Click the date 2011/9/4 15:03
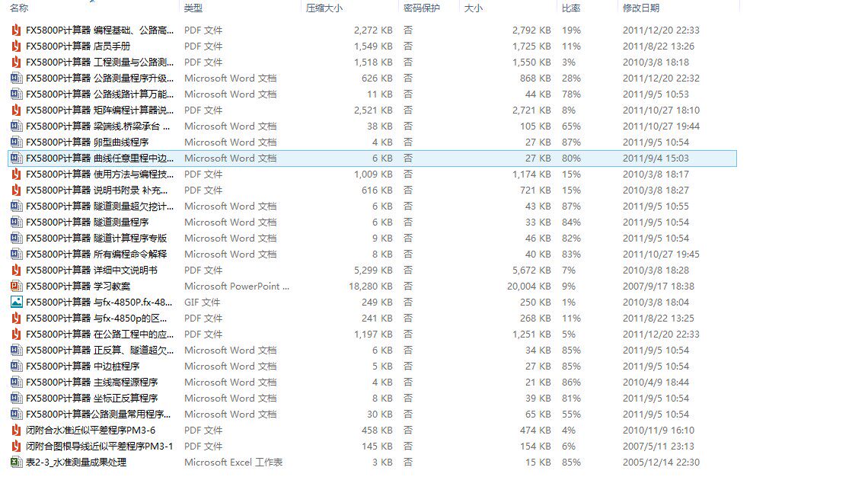 [x=656, y=158]
